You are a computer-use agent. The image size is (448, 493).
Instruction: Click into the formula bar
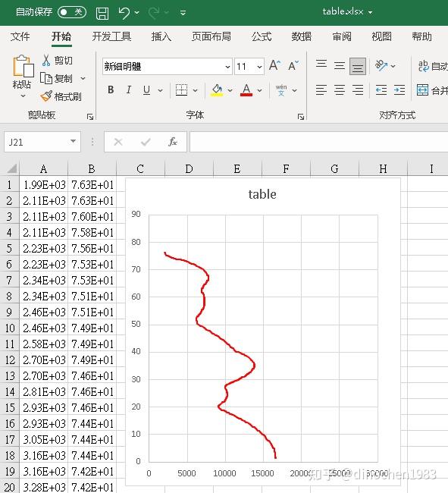pos(319,142)
